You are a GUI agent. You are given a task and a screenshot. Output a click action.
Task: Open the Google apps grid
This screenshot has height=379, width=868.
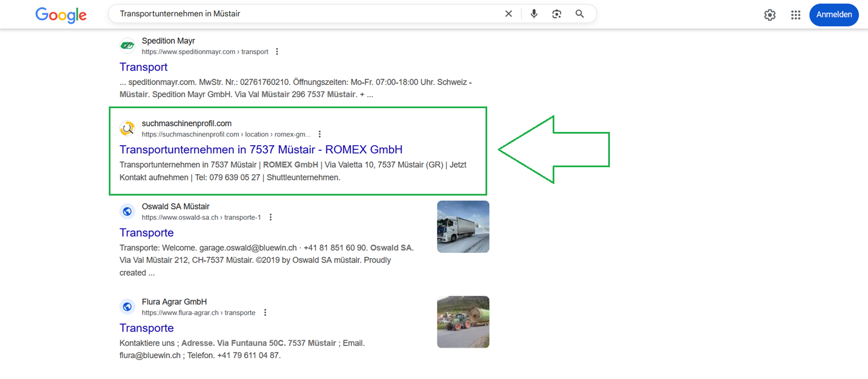pyautogui.click(x=796, y=15)
